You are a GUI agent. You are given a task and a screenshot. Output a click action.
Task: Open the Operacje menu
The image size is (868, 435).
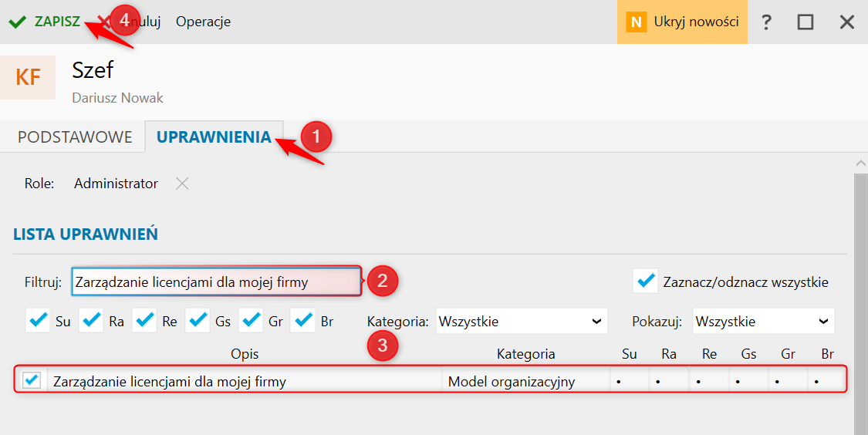[x=203, y=22]
